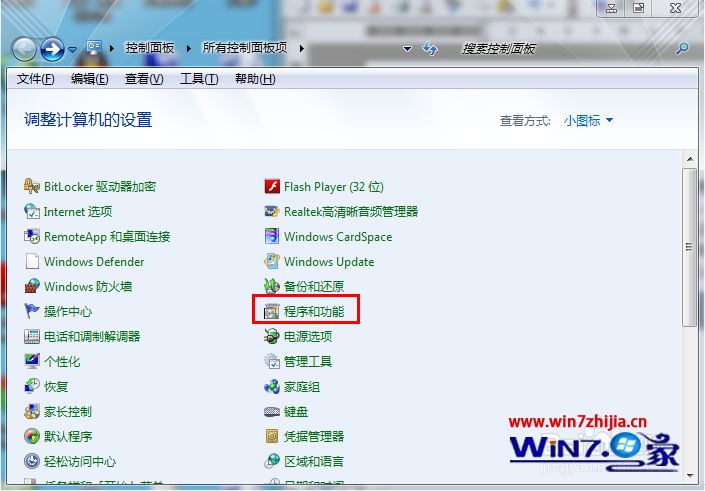
Task: Open 管理工具 link
Action: coord(308,361)
